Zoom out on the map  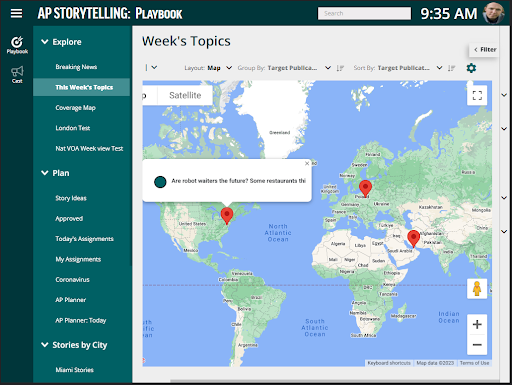tap(477, 345)
